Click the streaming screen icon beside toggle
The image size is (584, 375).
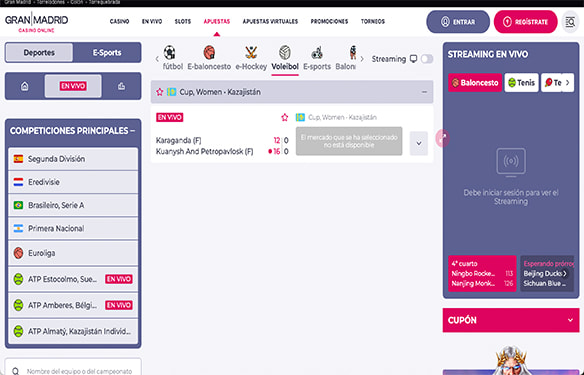[413, 59]
